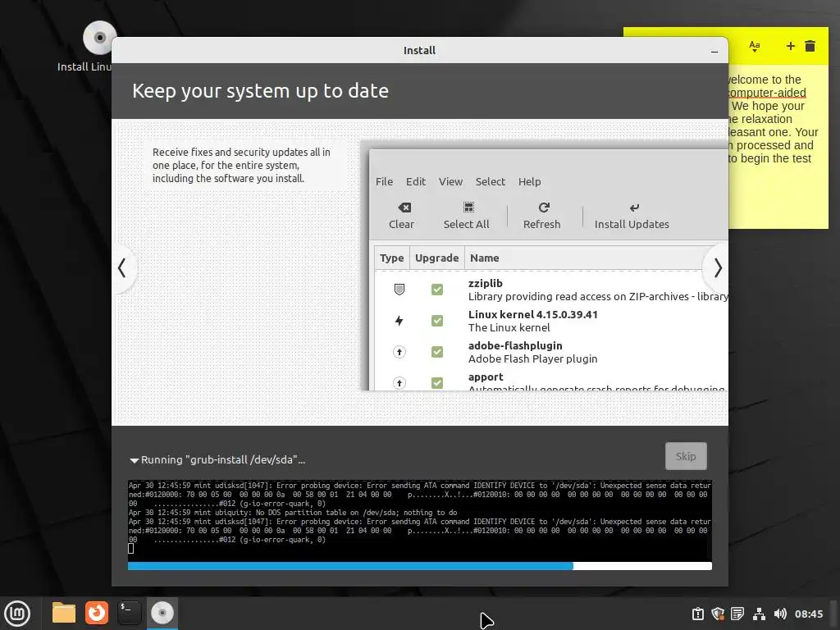Viewport: 840px width, 630px height.
Task: Go to the previous slideshow slide
Action: click(x=123, y=268)
